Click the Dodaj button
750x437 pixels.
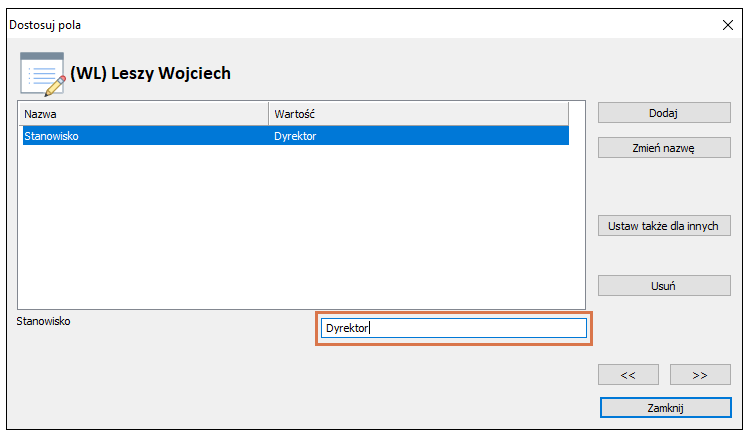(x=664, y=113)
